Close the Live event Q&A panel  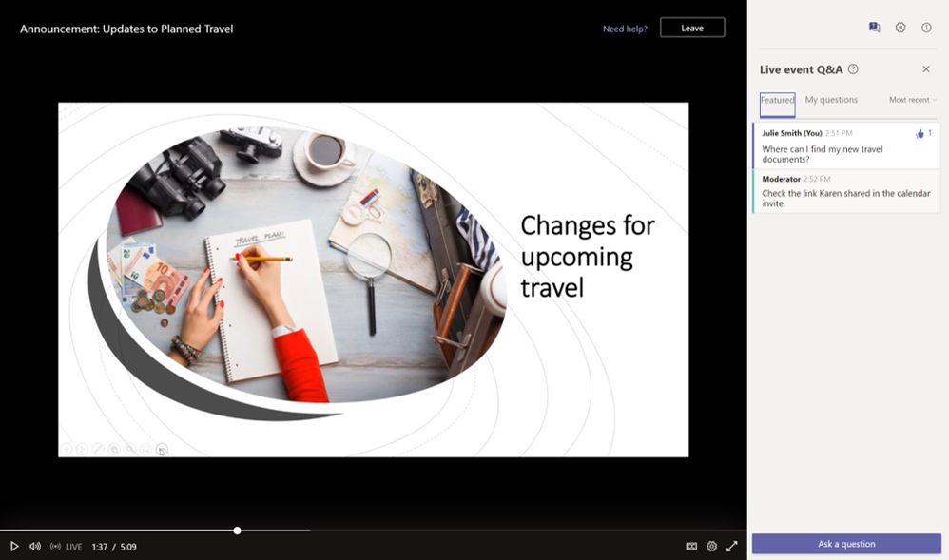coord(926,69)
